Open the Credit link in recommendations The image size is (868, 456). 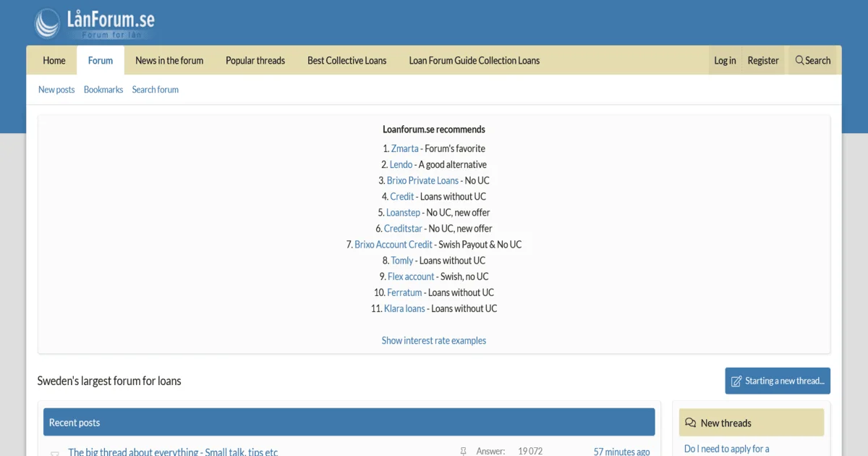coord(402,196)
